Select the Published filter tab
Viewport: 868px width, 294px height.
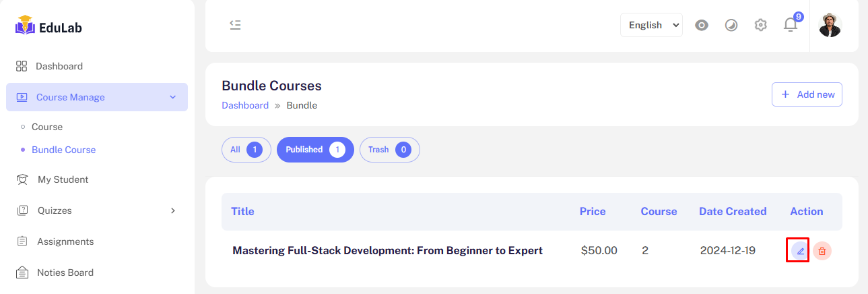(314, 150)
